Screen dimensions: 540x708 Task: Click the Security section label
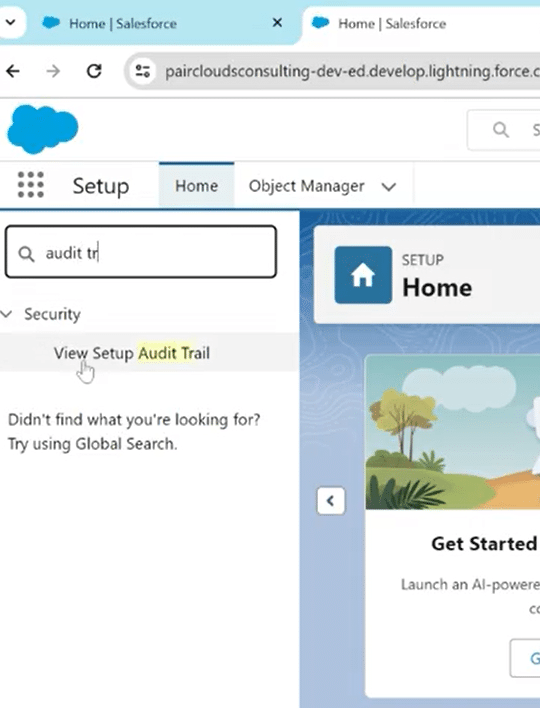point(52,314)
